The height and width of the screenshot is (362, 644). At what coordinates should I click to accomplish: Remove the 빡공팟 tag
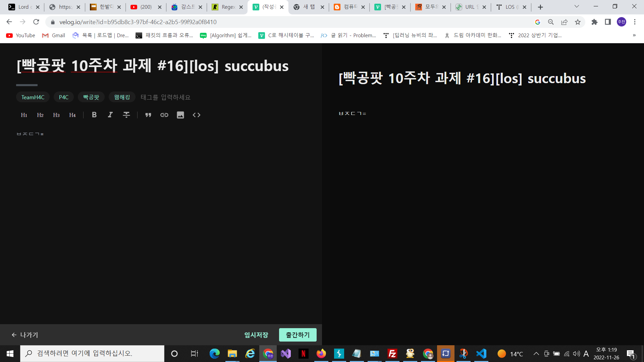click(x=91, y=97)
